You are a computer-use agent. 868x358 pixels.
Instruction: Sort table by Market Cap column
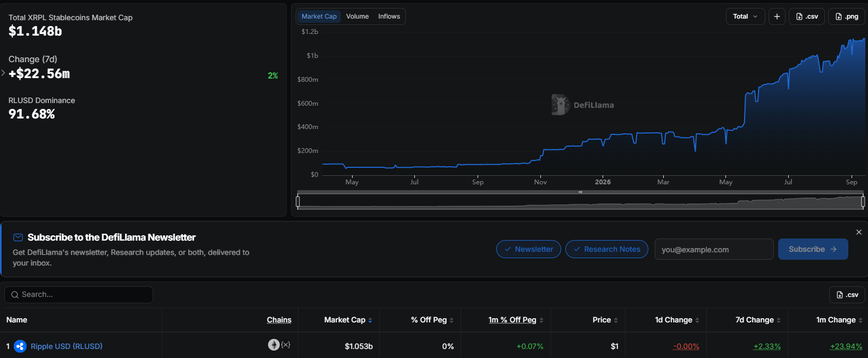tap(348, 320)
